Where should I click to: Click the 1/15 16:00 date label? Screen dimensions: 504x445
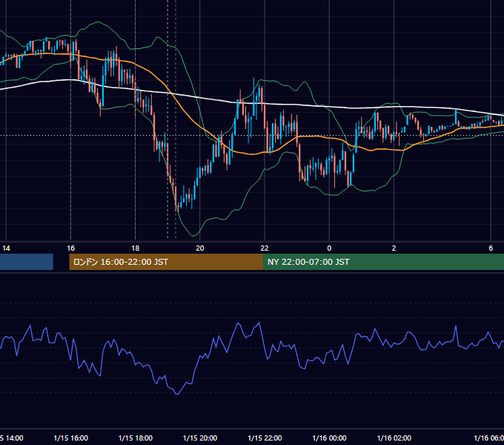click(70, 438)
